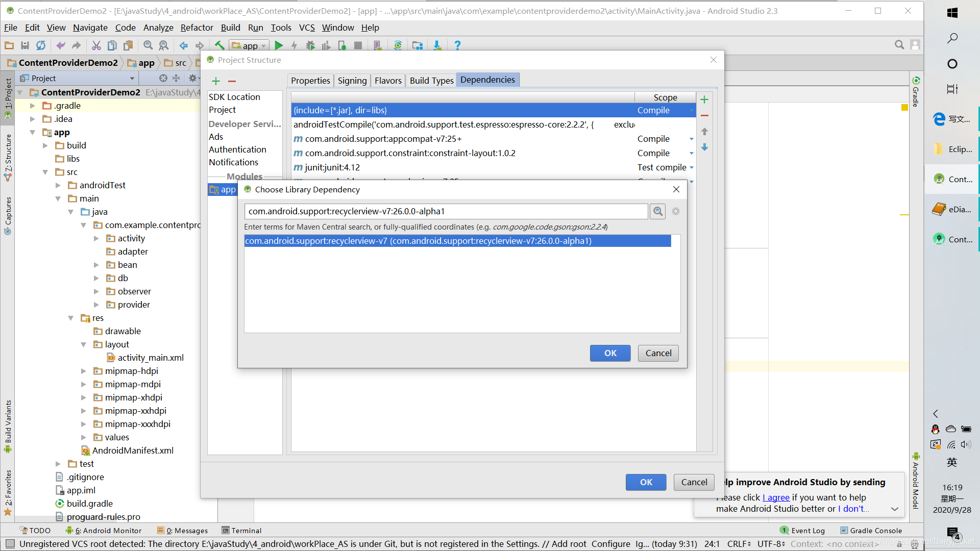Click the Save All toolbar icon
The height and width of the screenshot is (551, 980).
[24, 45]
